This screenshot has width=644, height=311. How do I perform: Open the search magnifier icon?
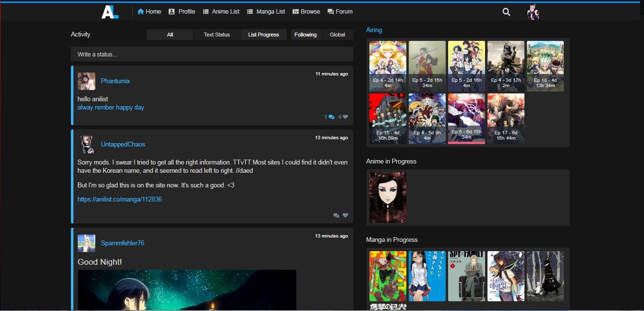coord(506,12)
